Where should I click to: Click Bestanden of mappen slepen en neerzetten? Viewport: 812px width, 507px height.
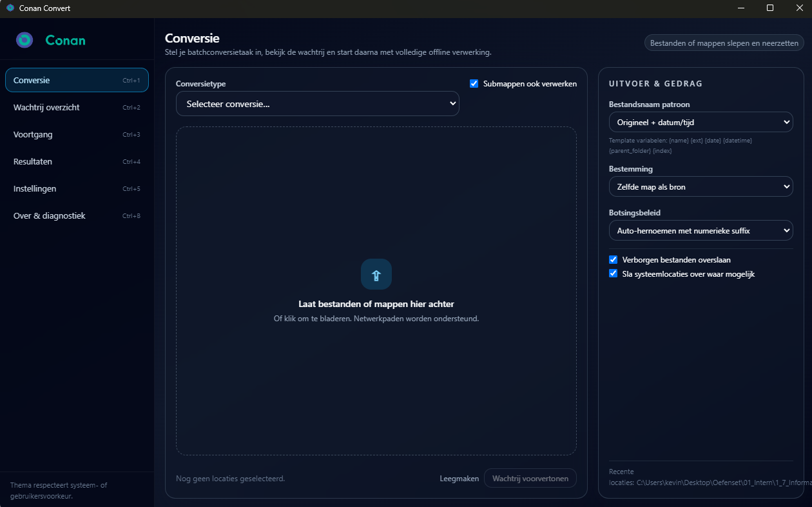pyautogui.click(x=724, y=42)
